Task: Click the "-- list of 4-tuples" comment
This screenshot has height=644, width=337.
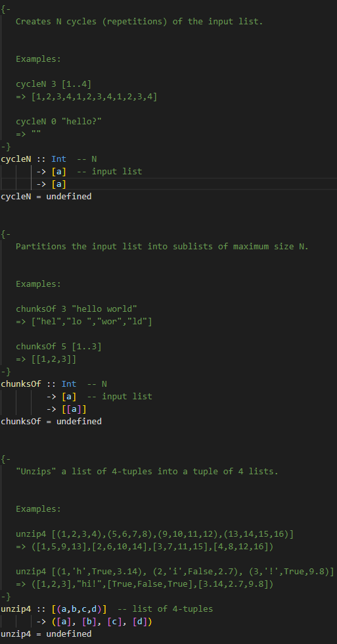Action: pos(165,608)
